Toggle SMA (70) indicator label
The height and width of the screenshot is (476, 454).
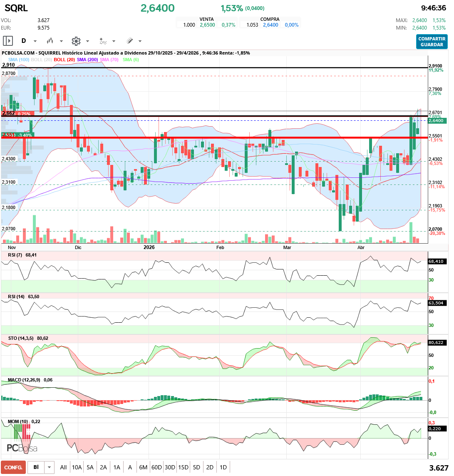pos(109,60)
